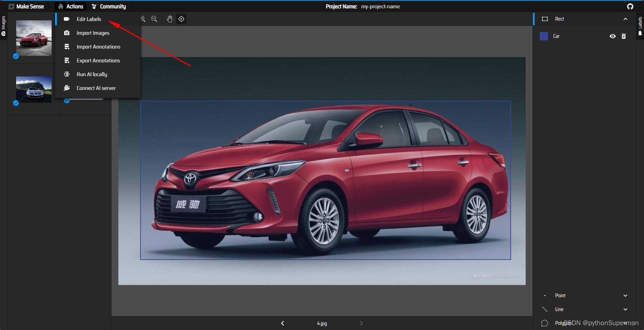The width and height of the screenshot is (644, 330).
Task: Select the Line tool header
Action: pyautogui.click(x=585, y=309)
